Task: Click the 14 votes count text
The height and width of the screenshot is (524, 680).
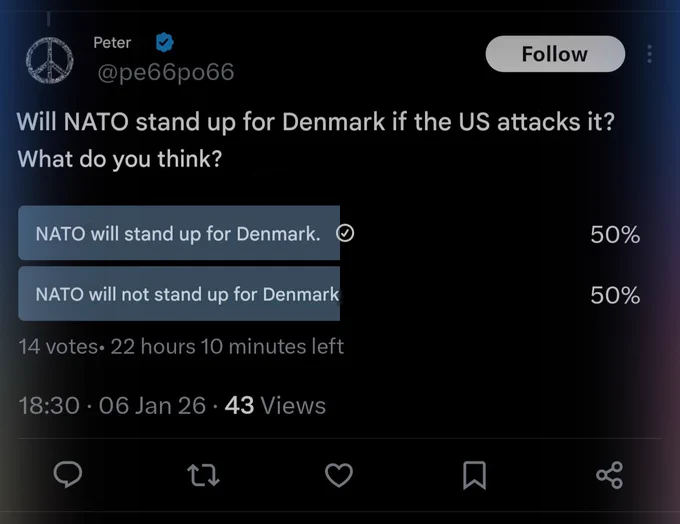Action: (x=58, y=347)
